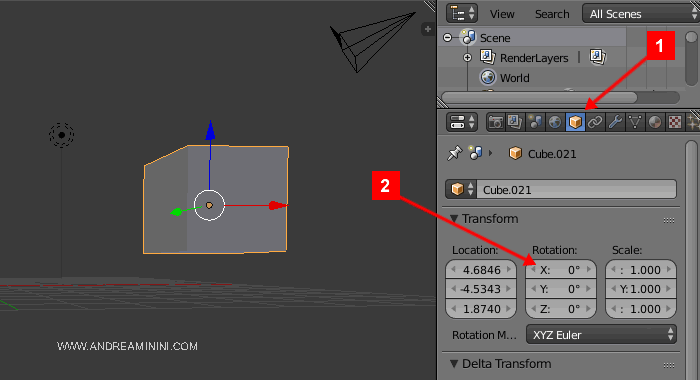Collapse the Scene tree item in outliner
700x380 pixels.
coord(448,38)
